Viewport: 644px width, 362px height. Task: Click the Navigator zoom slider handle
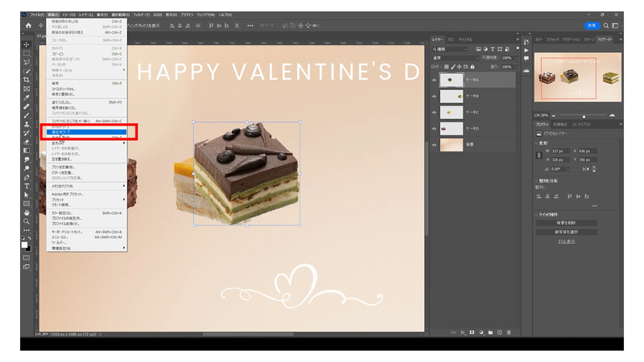click(584, 116)
